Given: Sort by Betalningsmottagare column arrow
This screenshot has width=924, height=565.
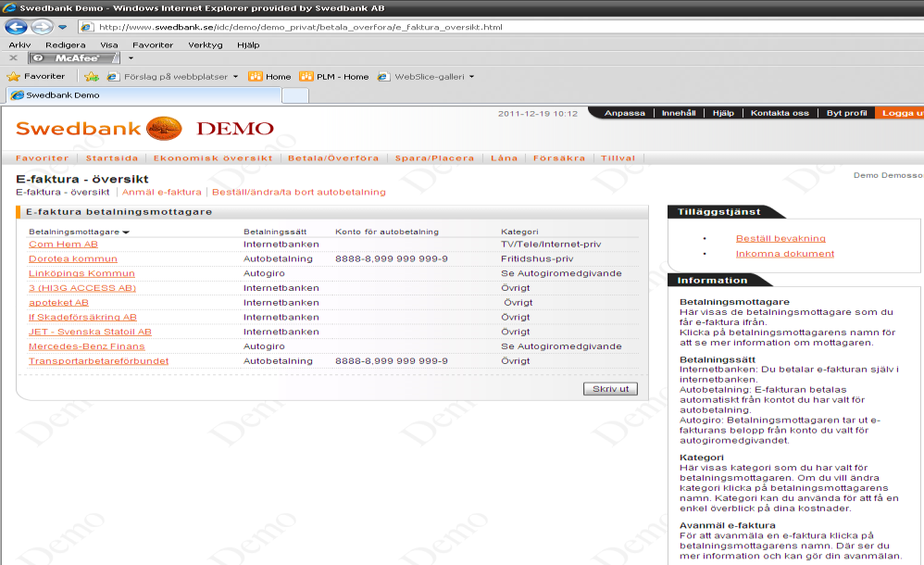Looking at the screenshot, I should point(126,232).
